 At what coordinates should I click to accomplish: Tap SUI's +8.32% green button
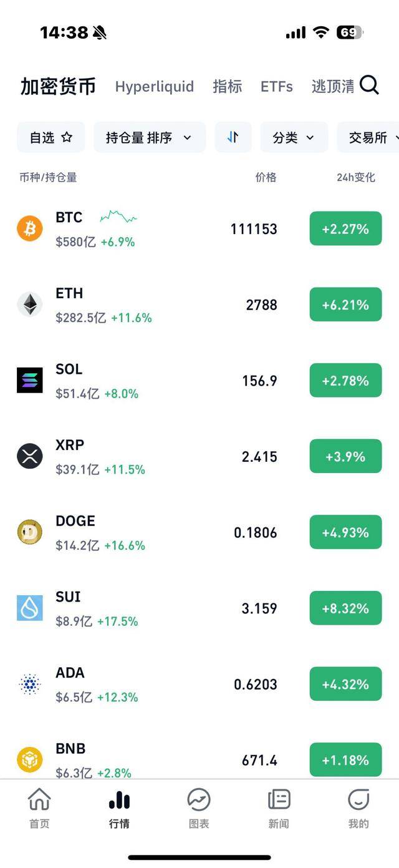tap(345, 608)
